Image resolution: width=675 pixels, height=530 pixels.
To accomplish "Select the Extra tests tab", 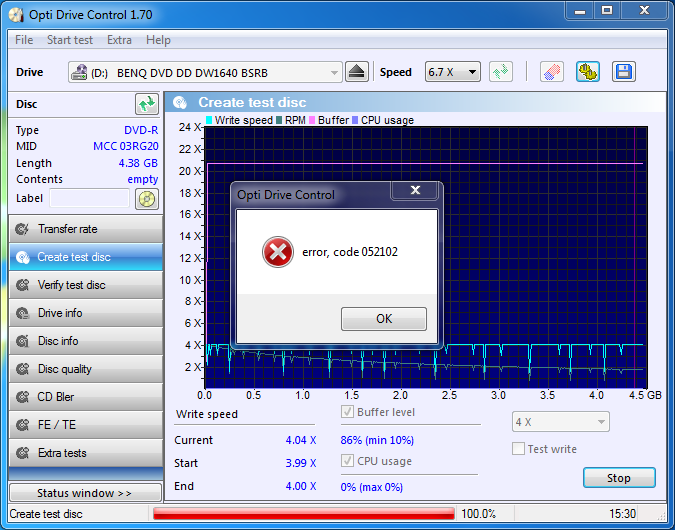I will pyautogui.click(x=86, y=453).
